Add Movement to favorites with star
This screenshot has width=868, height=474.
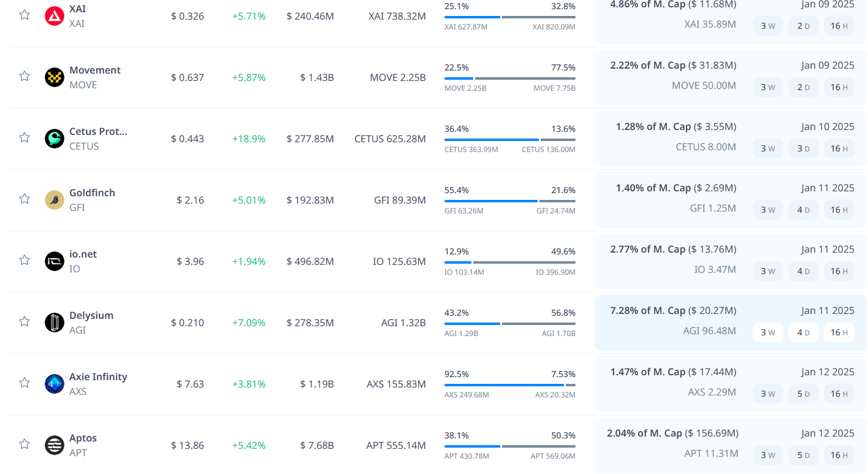tap(25, 76)
